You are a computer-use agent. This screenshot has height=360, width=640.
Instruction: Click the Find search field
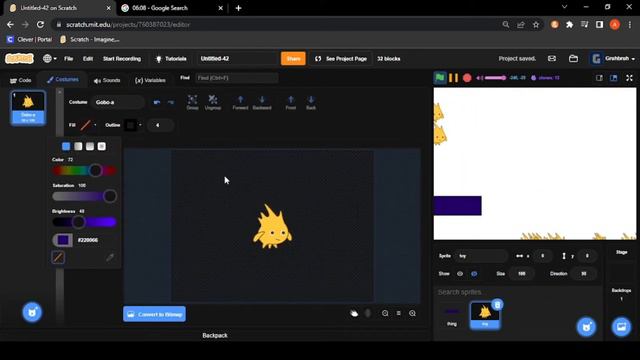pos(236,78)
